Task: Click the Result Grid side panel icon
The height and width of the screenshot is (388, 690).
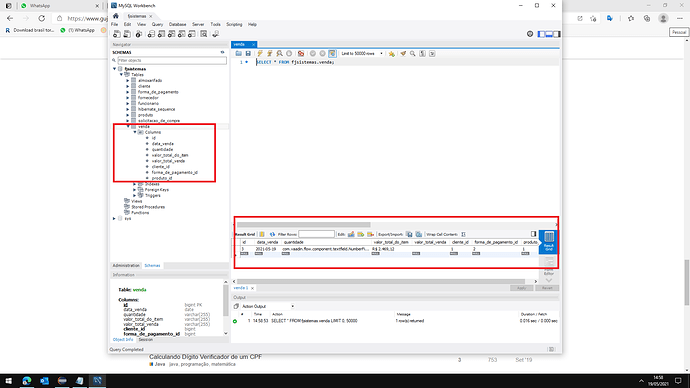Action: [x=549, y=241]
